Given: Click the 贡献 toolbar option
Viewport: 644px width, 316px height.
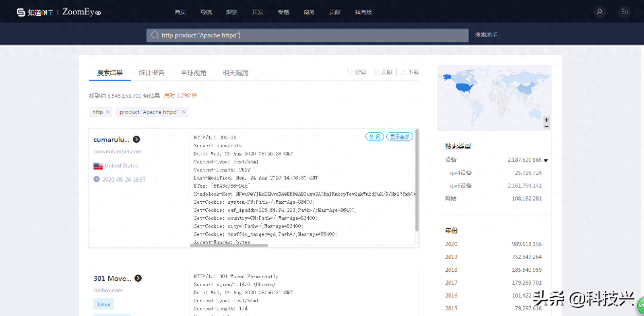Looking at the screenshot, I should point(383,72).
